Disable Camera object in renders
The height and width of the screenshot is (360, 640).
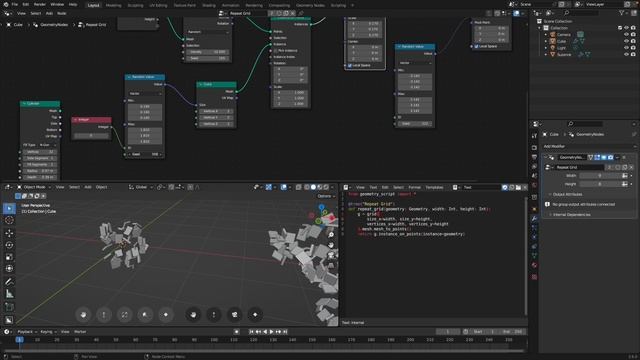click(633, 35)
